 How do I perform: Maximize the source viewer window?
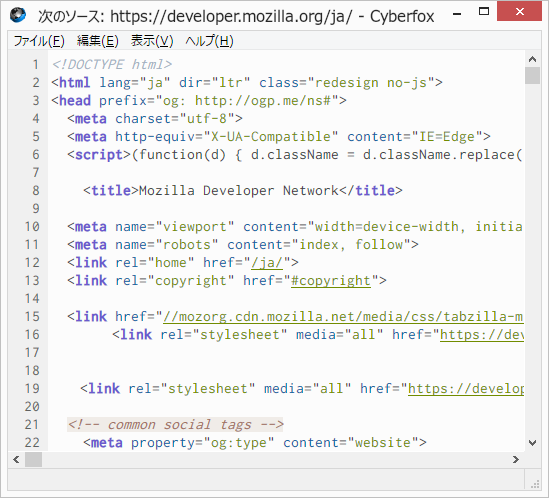point(484,12)
